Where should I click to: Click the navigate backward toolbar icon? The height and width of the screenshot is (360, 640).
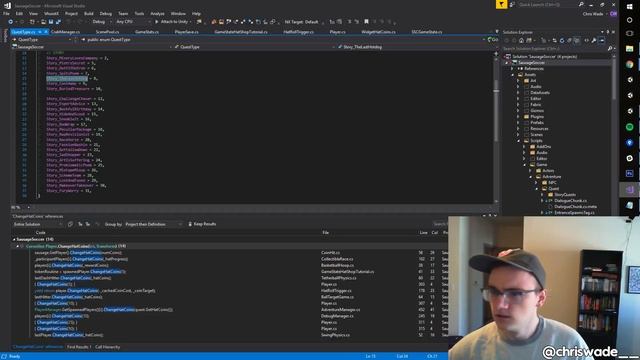click(10, 22)
